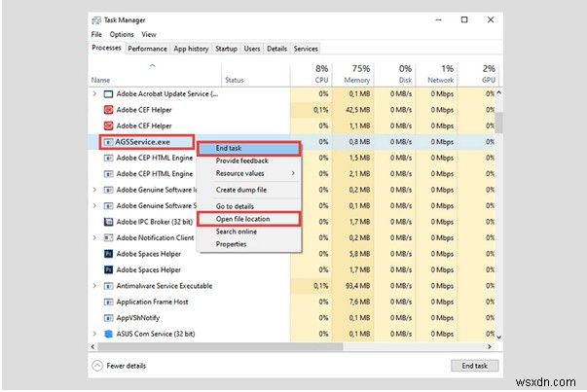Choose Open file location in the context menu

pos(249,219)
